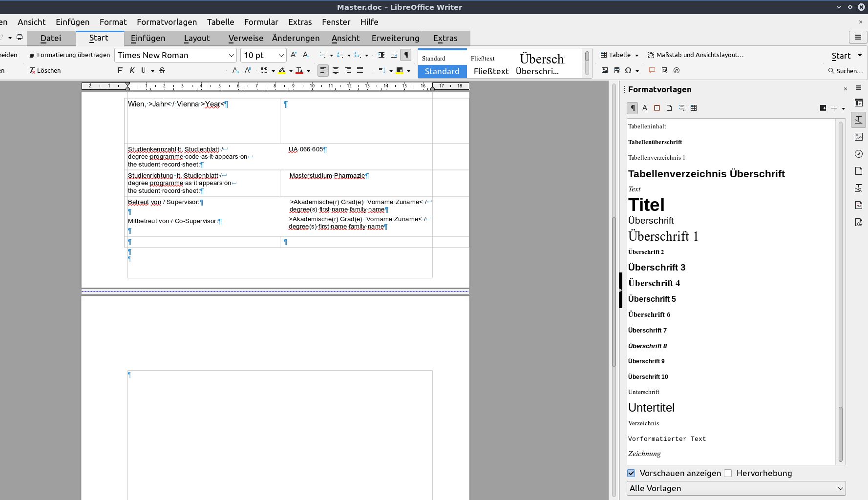
Task: Open the font size dropdown
Action: pyautogui.click(x=281, y=55)
